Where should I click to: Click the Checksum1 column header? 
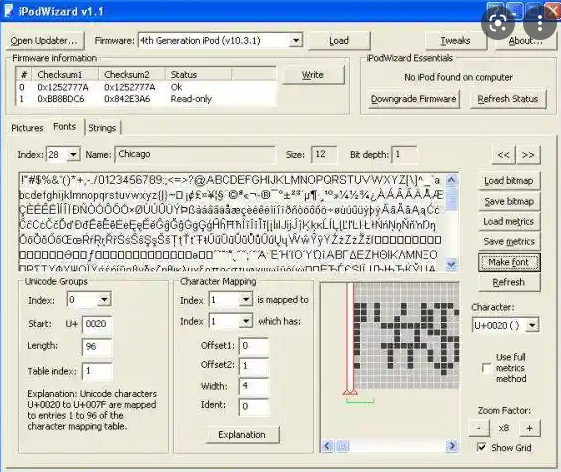[x=65, y=74]
